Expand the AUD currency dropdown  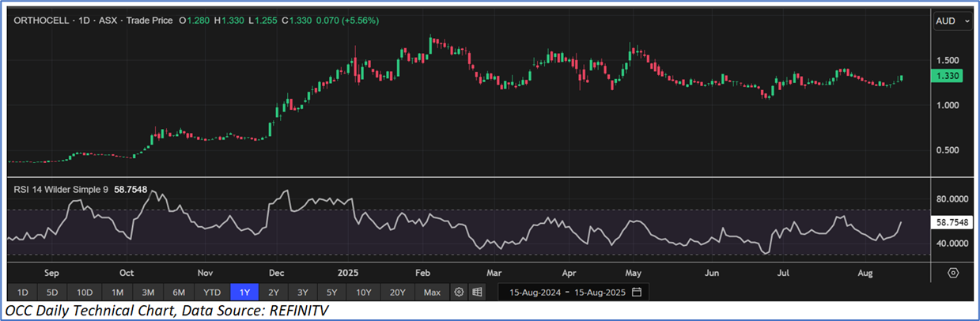pos(952,22)
